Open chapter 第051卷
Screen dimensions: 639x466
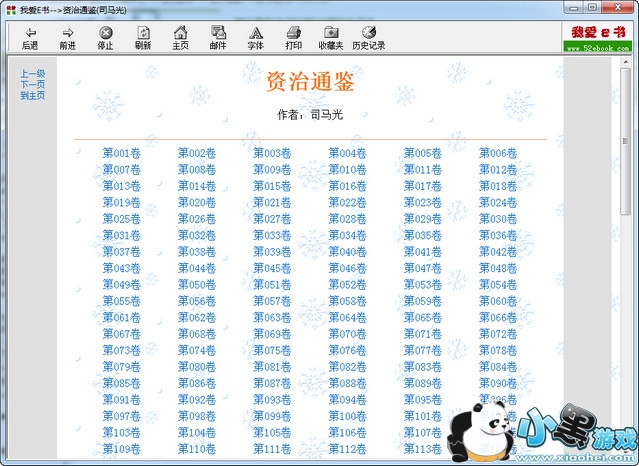(x=272, y=285)
